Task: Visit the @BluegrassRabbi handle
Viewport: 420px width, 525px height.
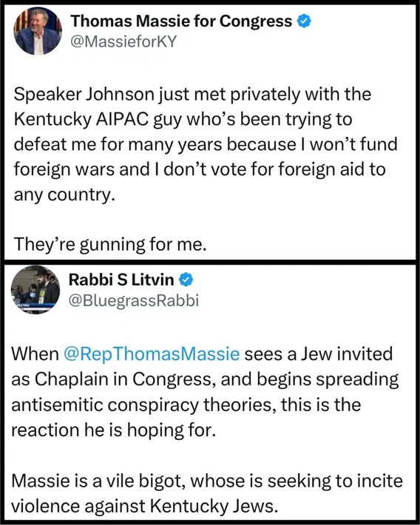Action: pyautogui.click(x=134, y=300)
